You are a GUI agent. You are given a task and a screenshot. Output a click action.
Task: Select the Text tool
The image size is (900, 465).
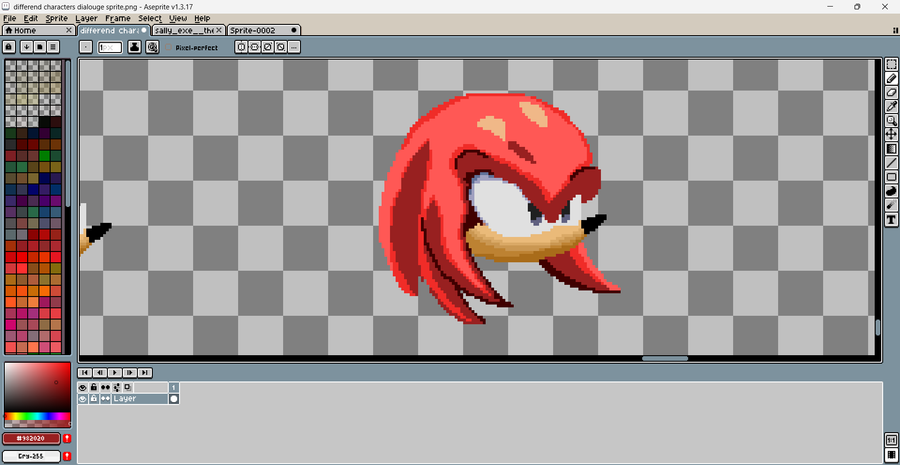(891, 220)
